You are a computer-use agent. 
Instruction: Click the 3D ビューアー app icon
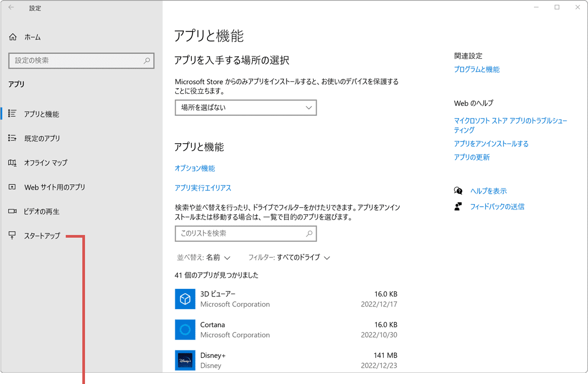click(x=185, y=299)
